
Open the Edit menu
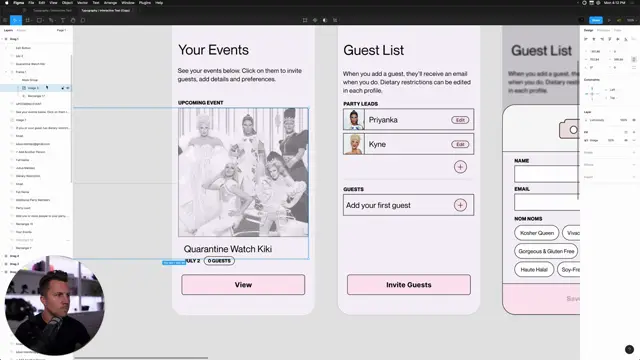(x=42, y=3)
